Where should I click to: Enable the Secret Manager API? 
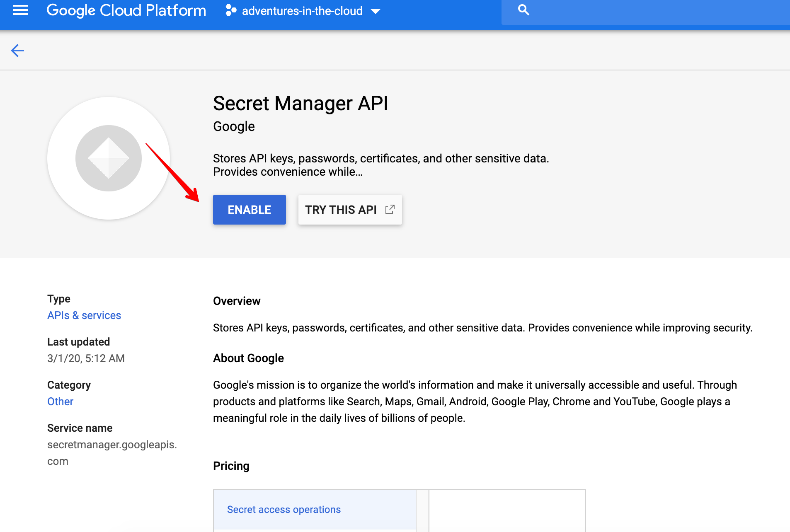click(249, 210)
